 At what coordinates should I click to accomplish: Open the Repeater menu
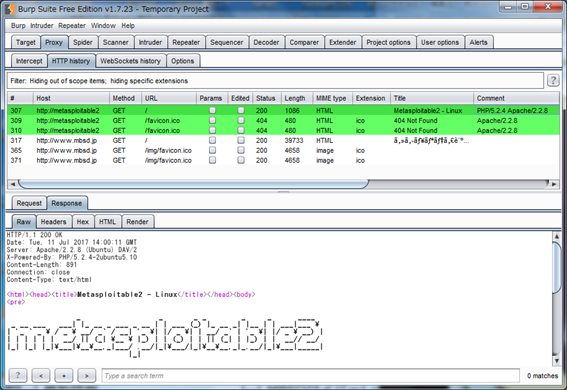click(x=72, y=26)
